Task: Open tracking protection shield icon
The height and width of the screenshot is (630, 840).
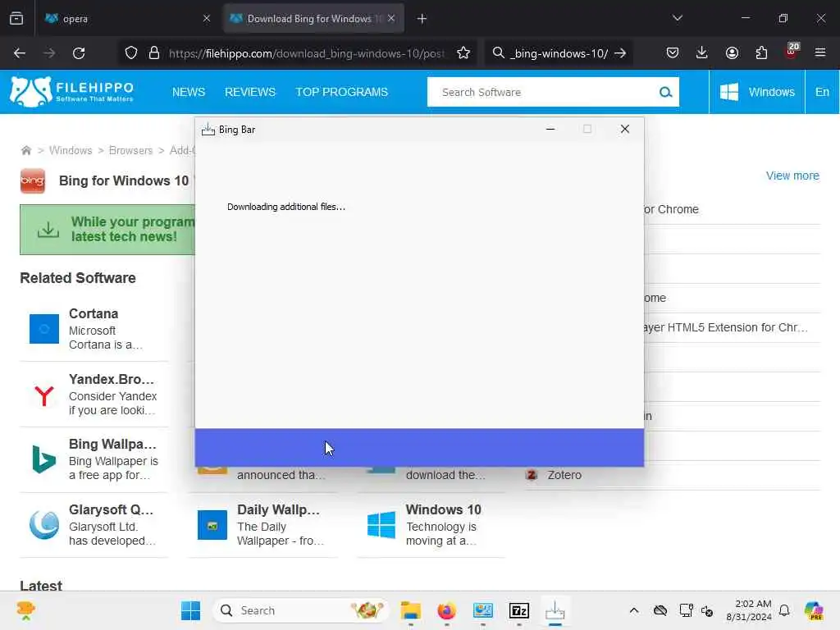Action: pos(131,53)
